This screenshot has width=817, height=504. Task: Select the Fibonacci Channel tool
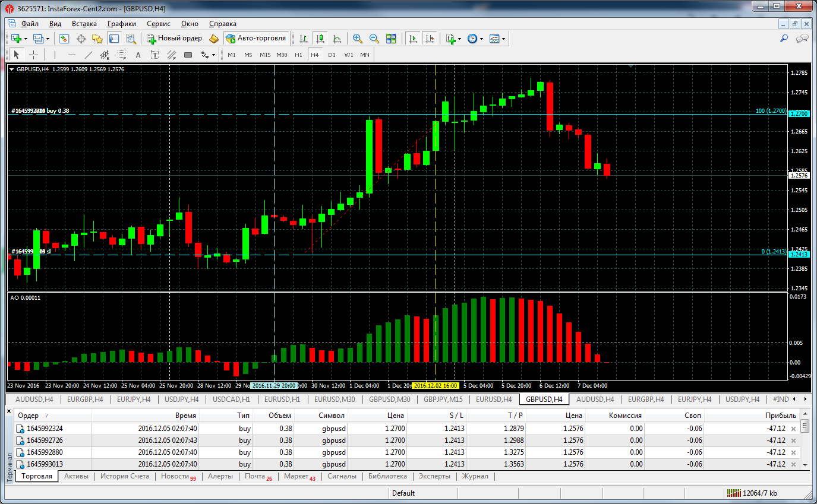click(172, 55)
